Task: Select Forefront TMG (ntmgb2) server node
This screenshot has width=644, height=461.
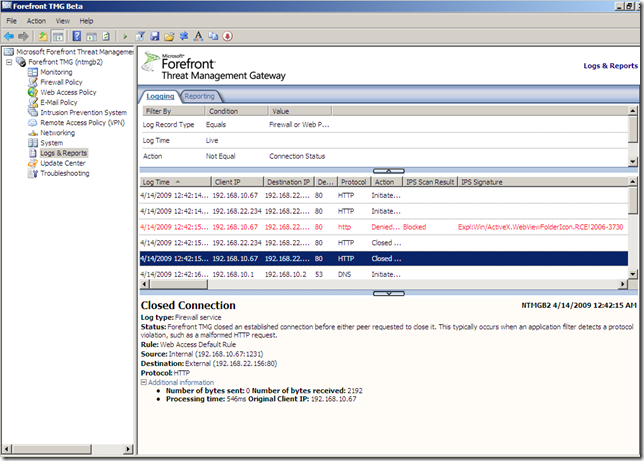Action: [65, 62]
